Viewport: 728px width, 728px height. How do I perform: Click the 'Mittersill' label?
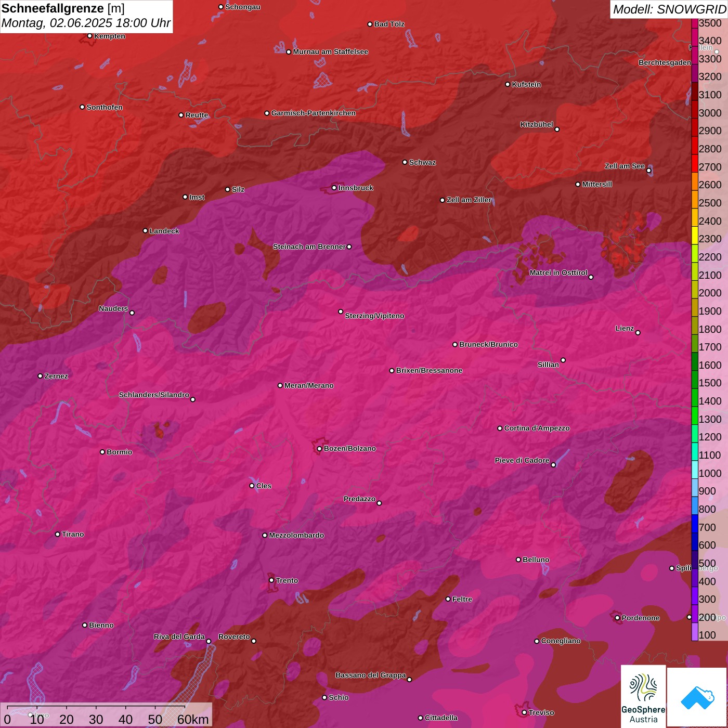pyautogui.click(x=597, y=184)
